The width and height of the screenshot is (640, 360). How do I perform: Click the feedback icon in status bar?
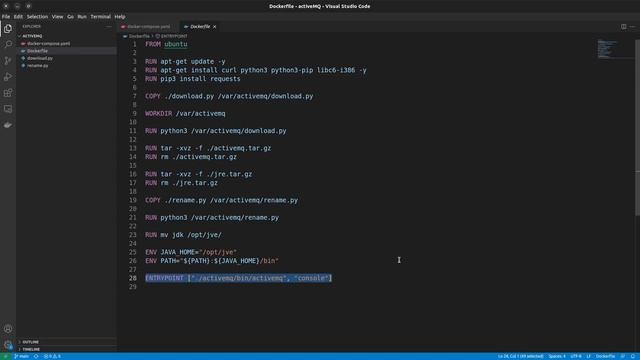[623, 356]
